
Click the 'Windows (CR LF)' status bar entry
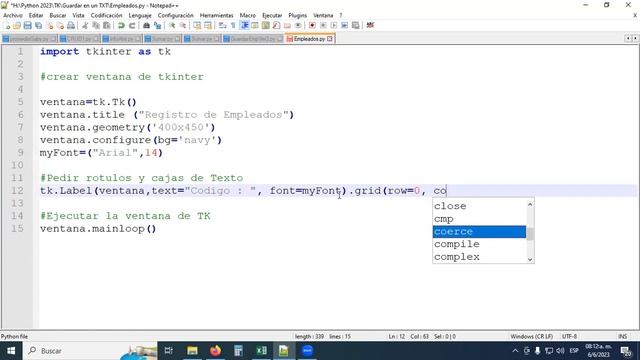(x=531, y=337)
